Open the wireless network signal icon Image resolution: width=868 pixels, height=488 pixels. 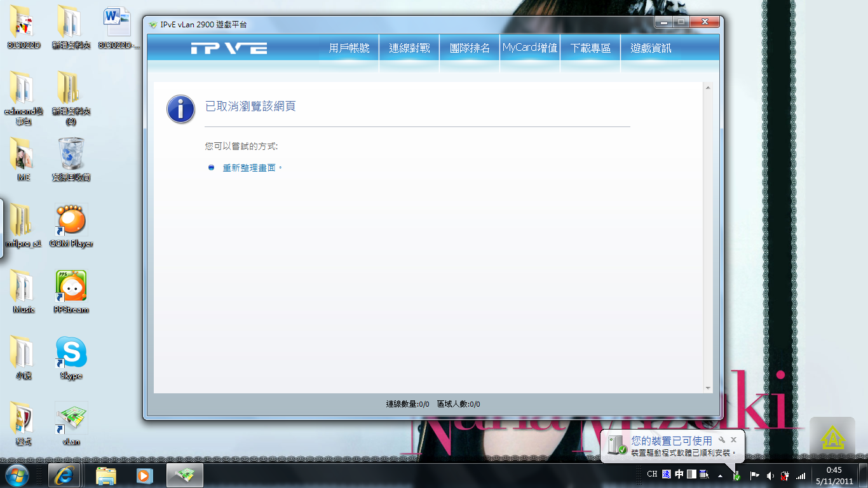801,475
